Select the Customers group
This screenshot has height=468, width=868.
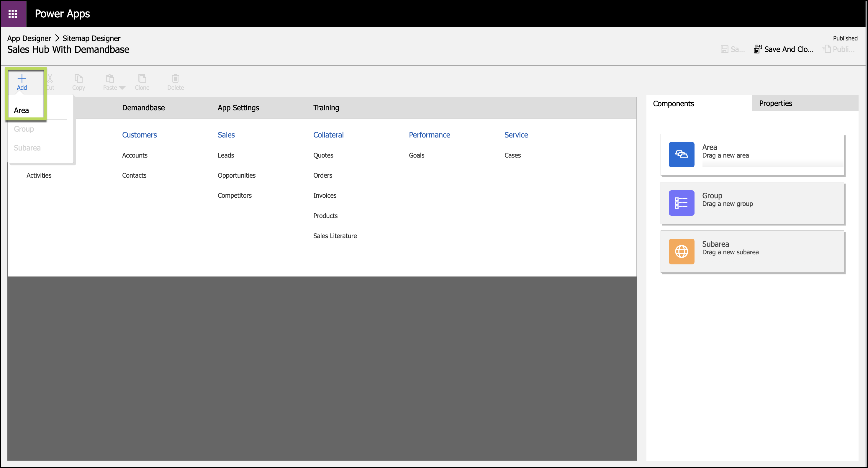coord(139,135)
